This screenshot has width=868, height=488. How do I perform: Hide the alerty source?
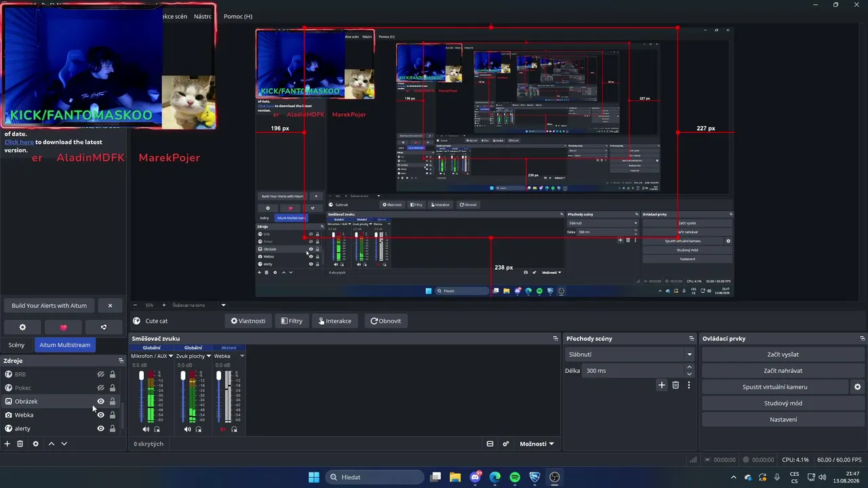(100, 428)
